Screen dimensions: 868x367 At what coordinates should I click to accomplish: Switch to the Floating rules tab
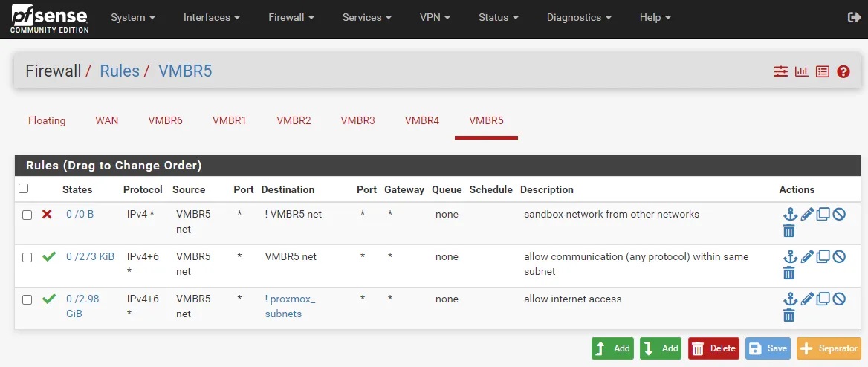coord(47,120)
